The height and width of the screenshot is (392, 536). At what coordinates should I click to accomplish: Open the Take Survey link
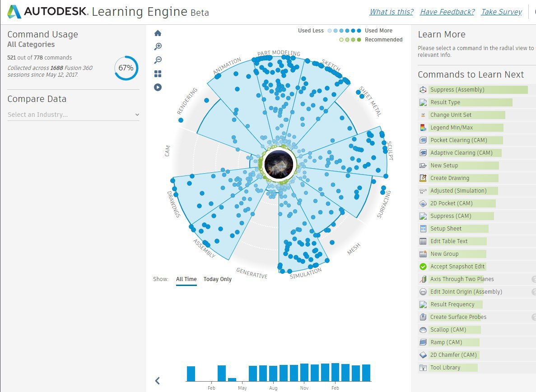point(502,12)
